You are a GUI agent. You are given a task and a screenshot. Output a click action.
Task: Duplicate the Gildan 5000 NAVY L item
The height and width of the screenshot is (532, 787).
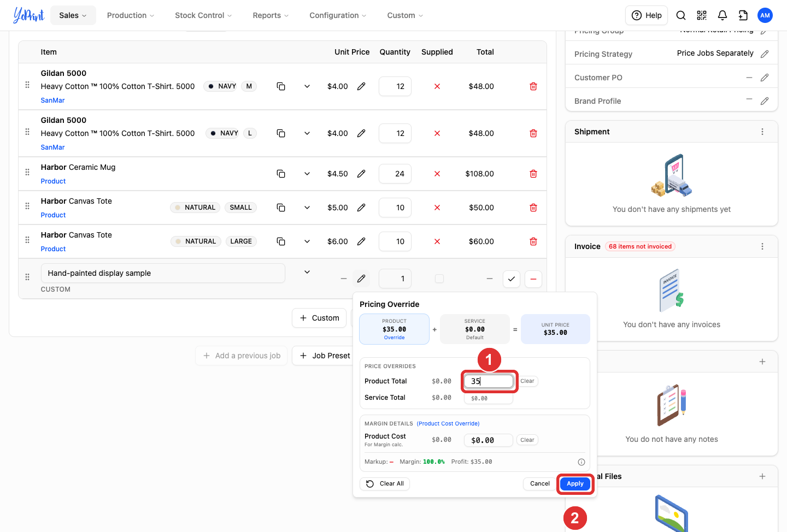281,133
